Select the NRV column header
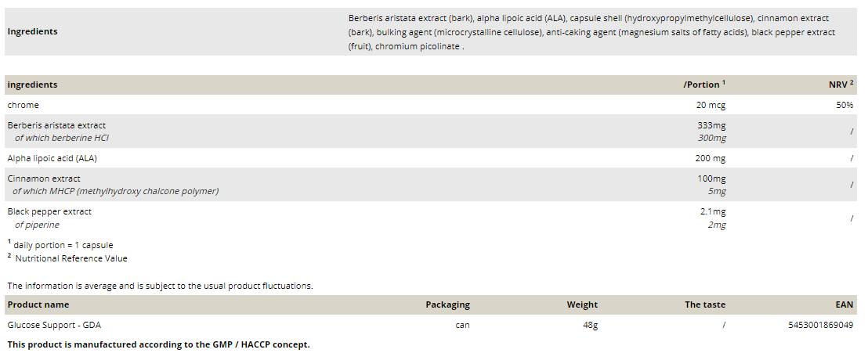868x364 pixels. pyautogui.click(x=840, y=85)
